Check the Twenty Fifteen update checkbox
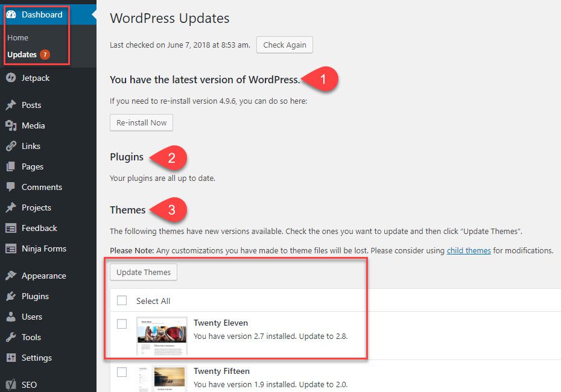 point(122,371)
